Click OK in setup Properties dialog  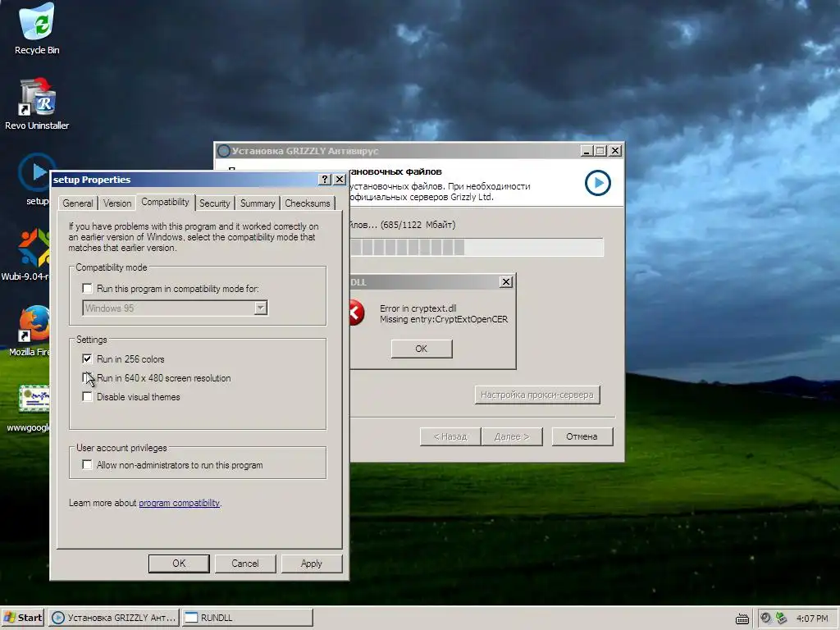point(179,564)
